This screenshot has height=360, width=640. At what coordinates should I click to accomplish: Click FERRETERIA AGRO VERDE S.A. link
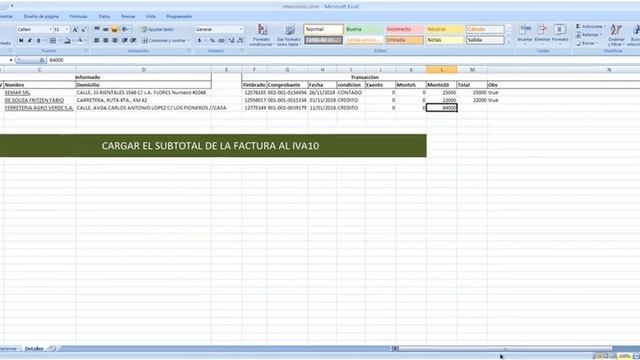(39, 108)
